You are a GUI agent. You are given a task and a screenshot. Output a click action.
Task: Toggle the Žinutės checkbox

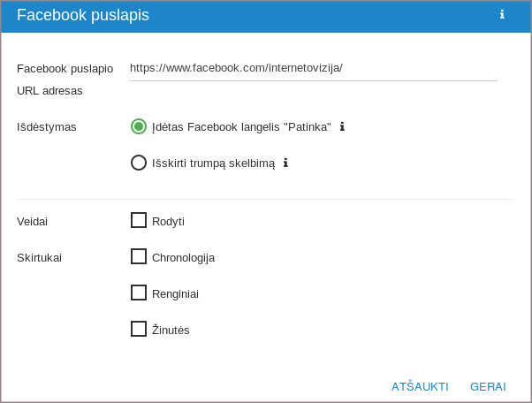139,329
